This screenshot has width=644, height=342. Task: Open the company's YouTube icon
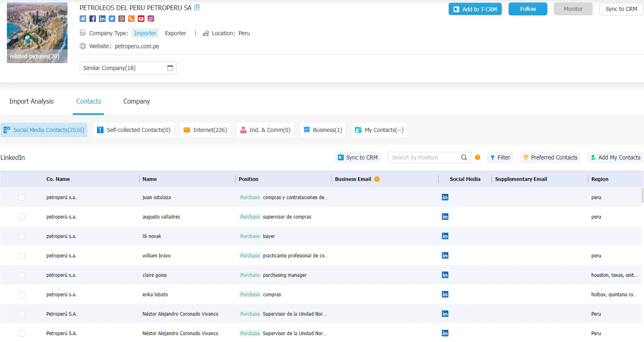tap(141, 19)
